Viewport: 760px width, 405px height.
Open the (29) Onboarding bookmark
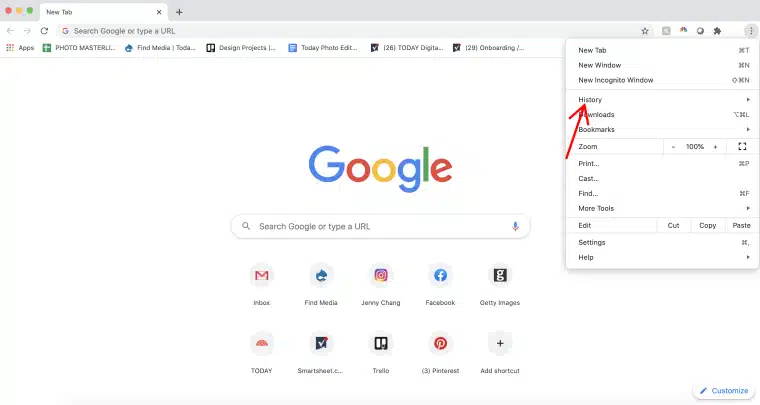coord(489,48)
